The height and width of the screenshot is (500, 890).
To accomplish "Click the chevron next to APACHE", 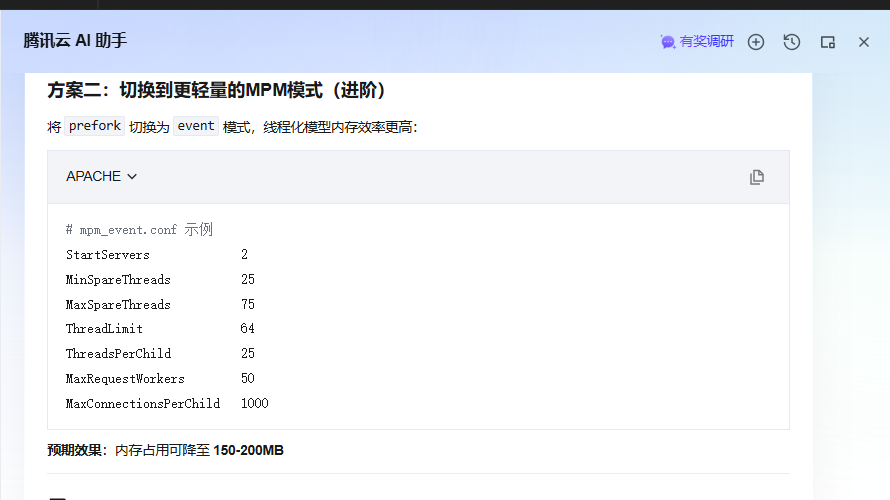I will (x=132, y=177).
